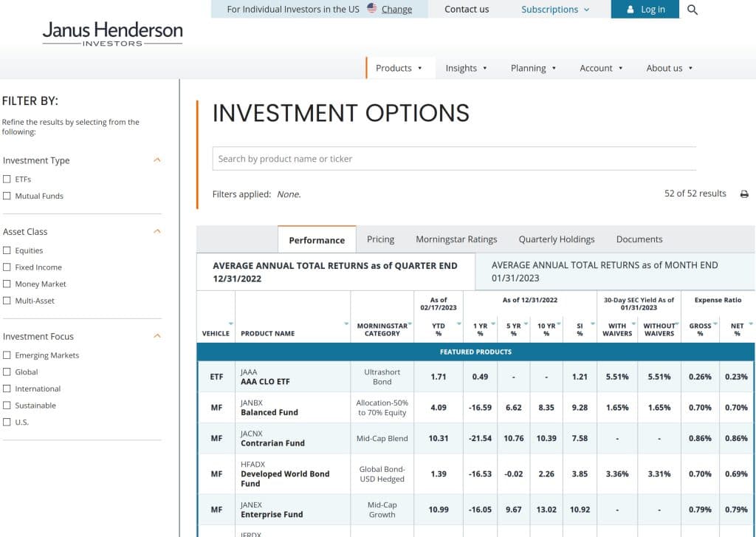Sort by YTD % column arrow
Image resolution: width=756 pixels, height=537 pixels.
coord(458,324)
